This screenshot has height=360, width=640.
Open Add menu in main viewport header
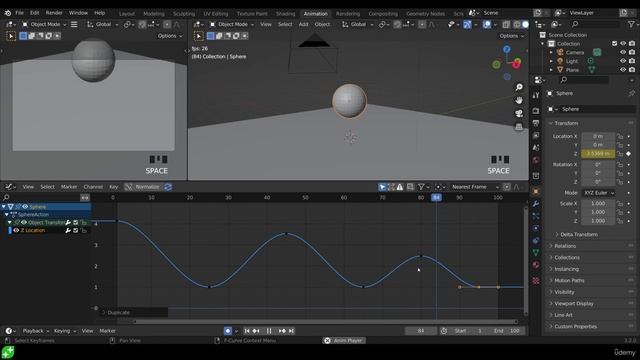303,24
